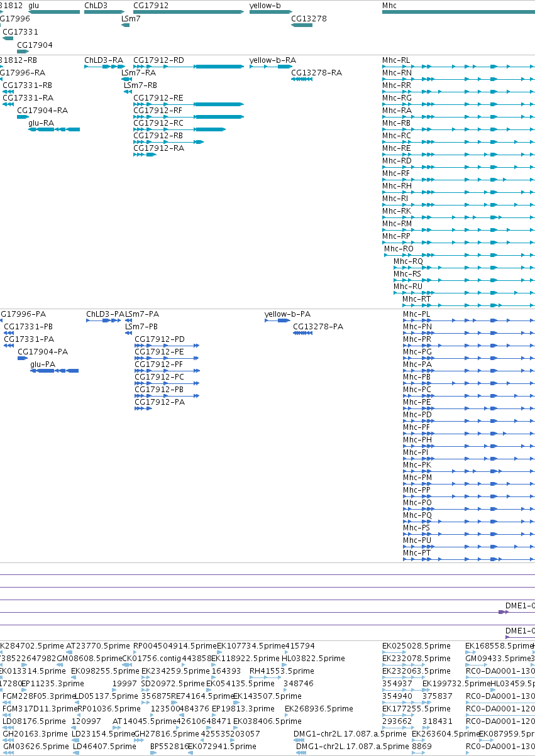Image resolution: width=535 pixels, height=756 pixels.
Task: Click protein CG13278-PA
Action: 318,327
